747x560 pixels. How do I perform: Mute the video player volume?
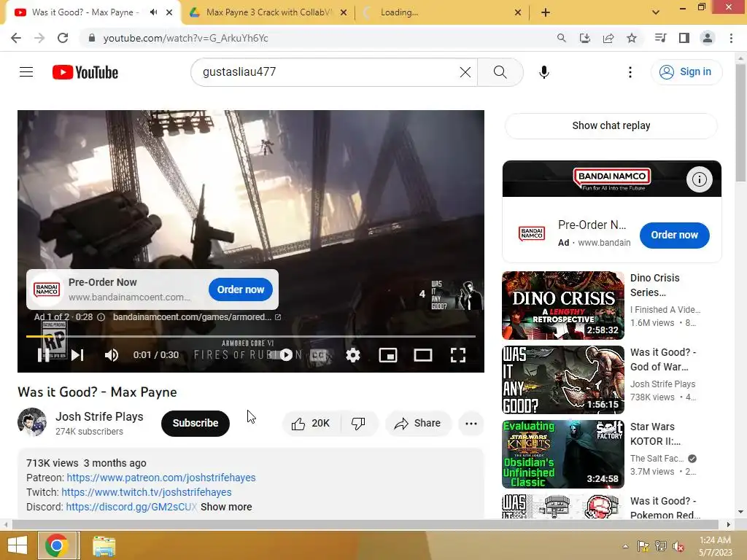point(111,355)
